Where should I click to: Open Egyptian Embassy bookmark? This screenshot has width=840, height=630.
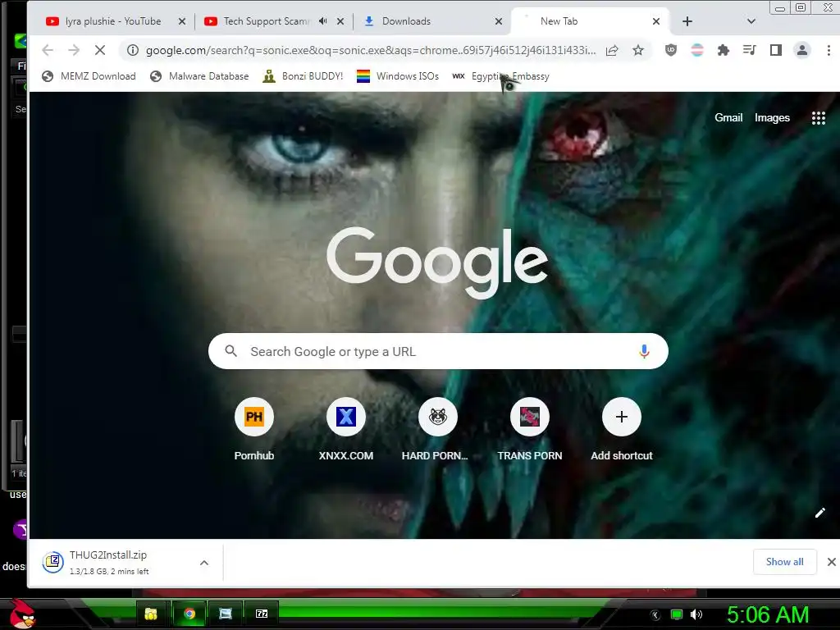(501, 76)
